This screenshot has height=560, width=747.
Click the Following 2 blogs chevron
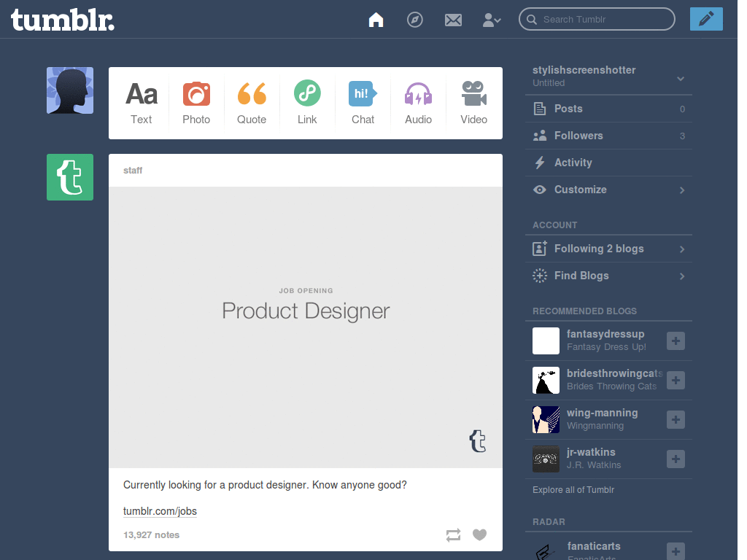(x=682, y=249)
